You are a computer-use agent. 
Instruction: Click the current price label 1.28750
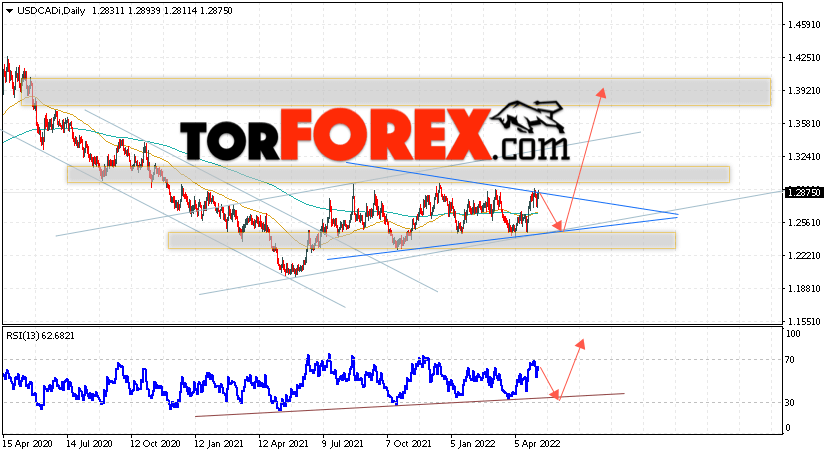(x=804, y=193)
